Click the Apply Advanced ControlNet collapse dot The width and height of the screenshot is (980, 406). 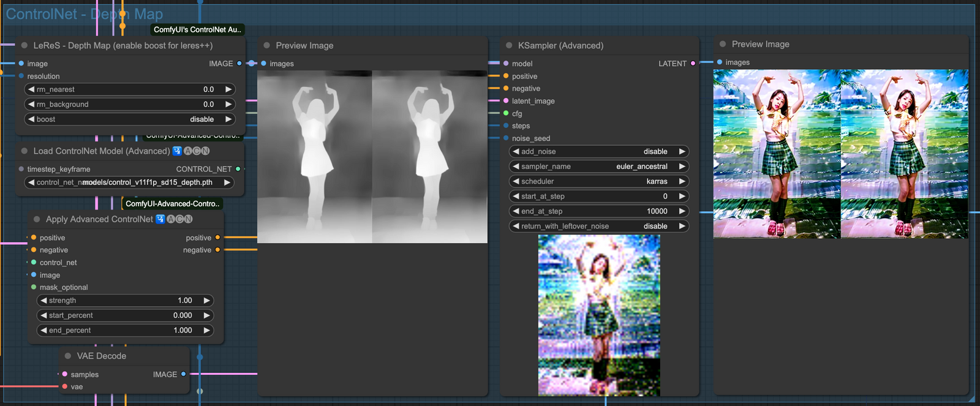(x=37, y=219)
